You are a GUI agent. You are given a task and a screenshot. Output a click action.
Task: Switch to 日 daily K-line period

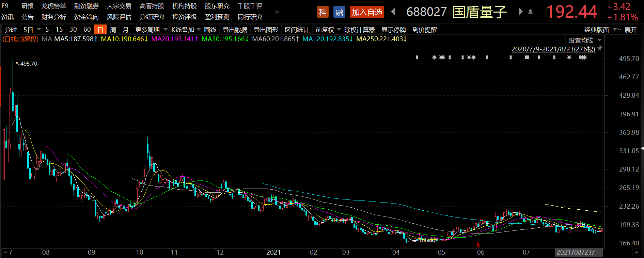coord(100,30)
